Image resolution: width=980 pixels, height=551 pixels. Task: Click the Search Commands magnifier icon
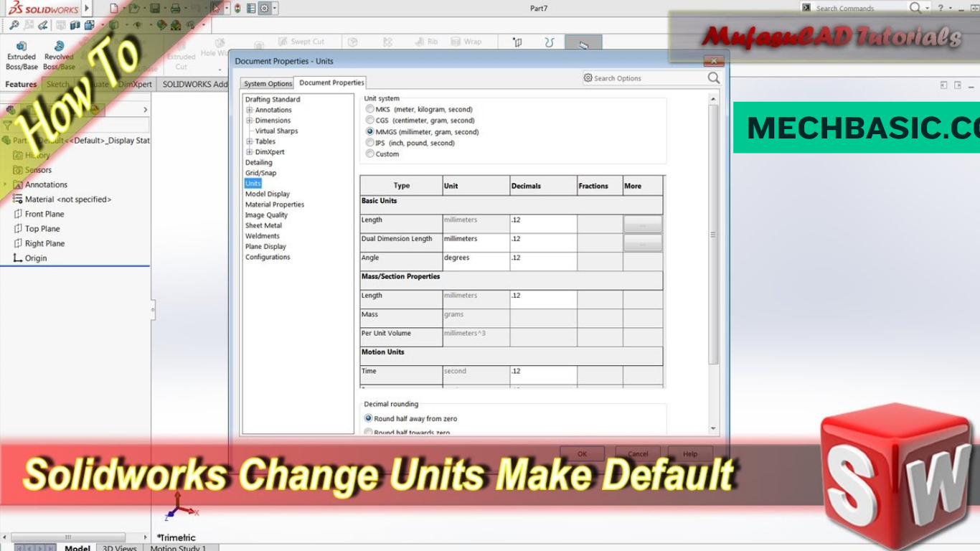tap(915, 8)
